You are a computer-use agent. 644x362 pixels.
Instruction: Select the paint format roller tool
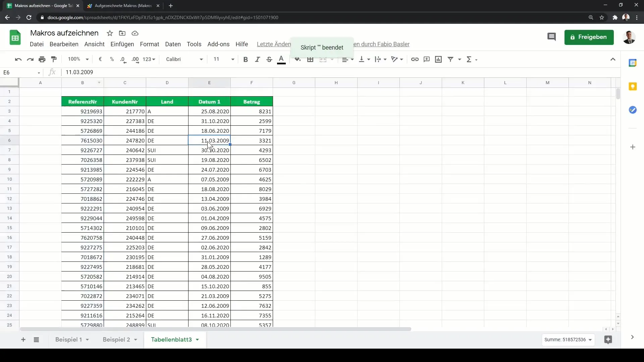pos(54,59)
